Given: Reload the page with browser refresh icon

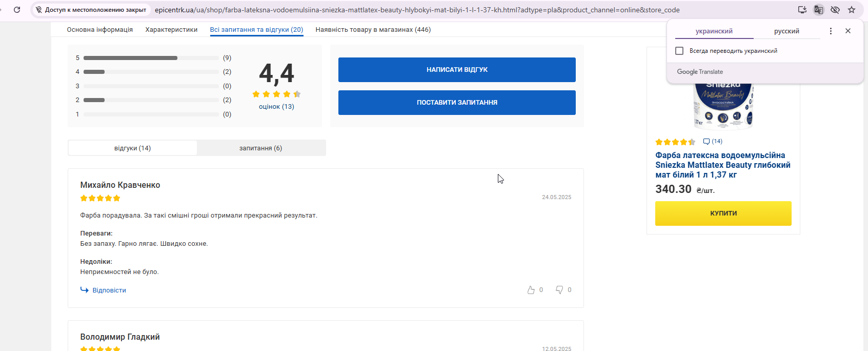Looking at the screenshot, I should tap(17, 10).
